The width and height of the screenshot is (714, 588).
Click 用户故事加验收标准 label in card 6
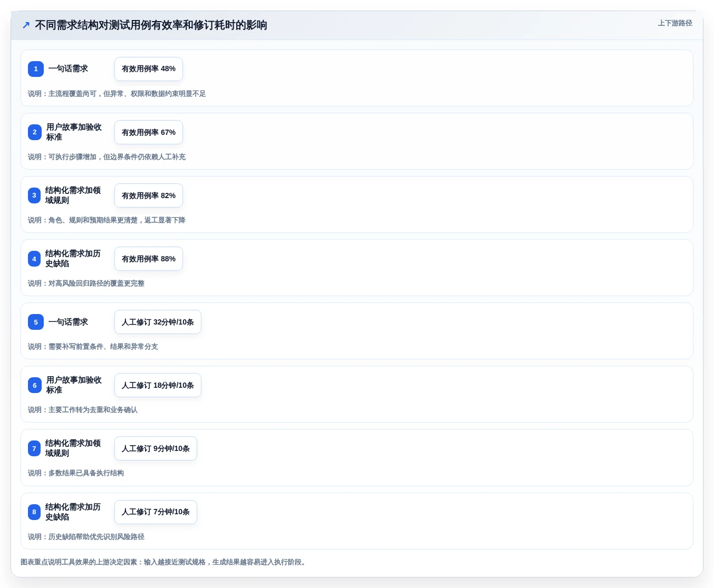tap(74, 385)
